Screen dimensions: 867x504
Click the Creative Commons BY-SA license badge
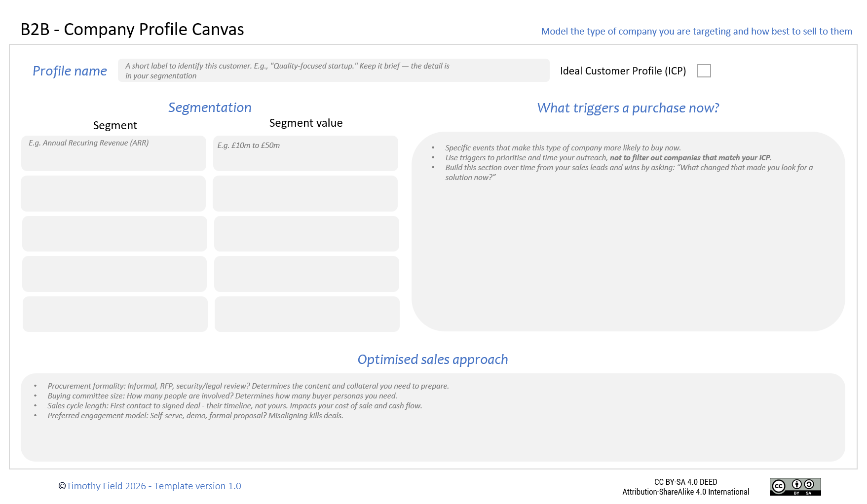(x=795, y=487)
